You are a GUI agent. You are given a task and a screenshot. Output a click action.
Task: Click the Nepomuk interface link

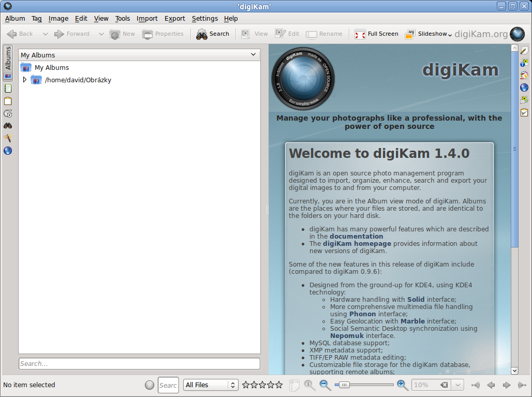[347, 335]
